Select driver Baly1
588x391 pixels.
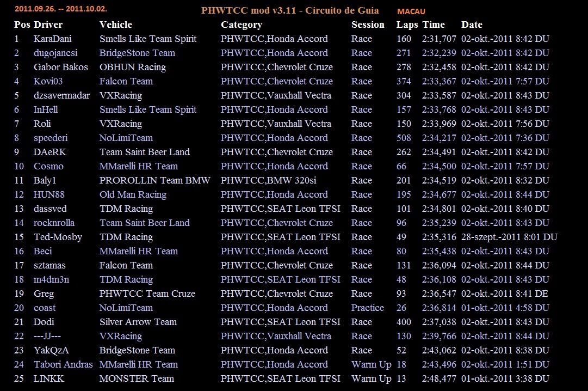pos(45,181)
